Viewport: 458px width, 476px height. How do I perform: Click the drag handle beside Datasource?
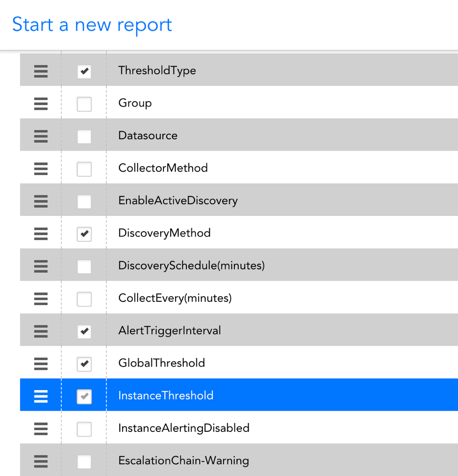(x=40, y=136)
